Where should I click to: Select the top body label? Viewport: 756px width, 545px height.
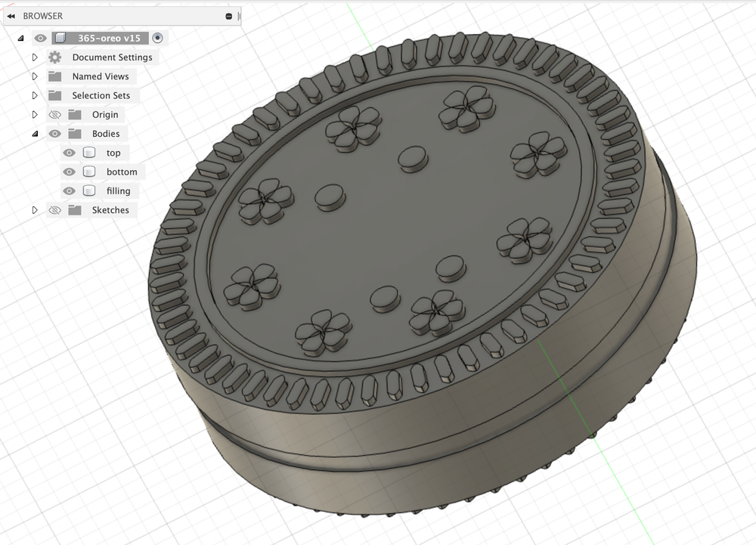coord(113,153)
